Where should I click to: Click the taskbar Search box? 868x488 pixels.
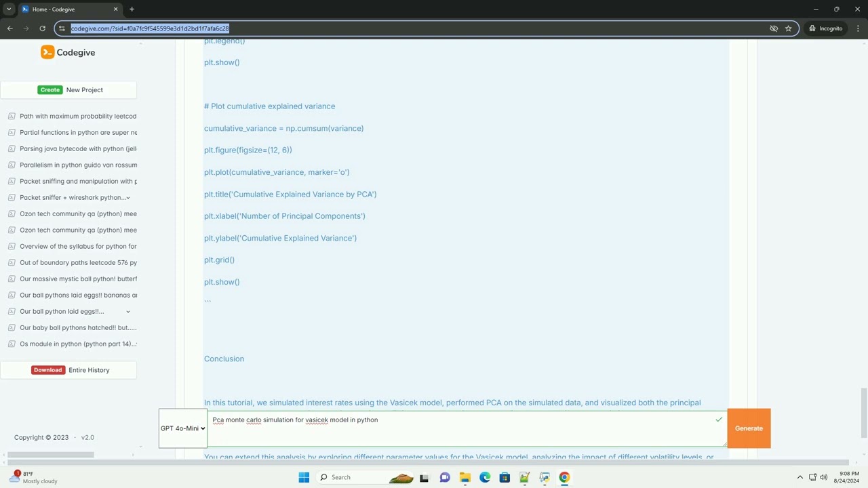(x=366, y=477)
